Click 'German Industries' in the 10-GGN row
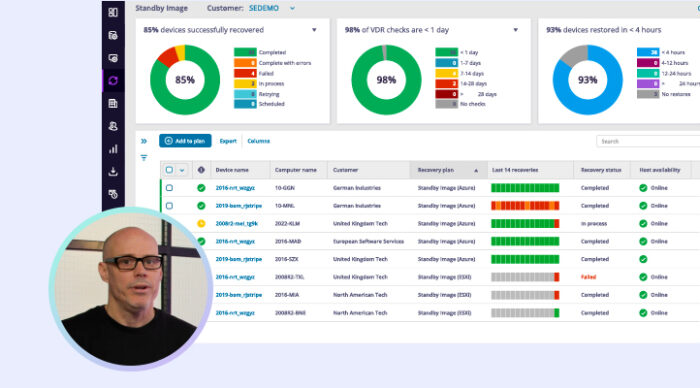Image resolution: width=700 pixels, height=388 pixels. (x=357, y=188)
